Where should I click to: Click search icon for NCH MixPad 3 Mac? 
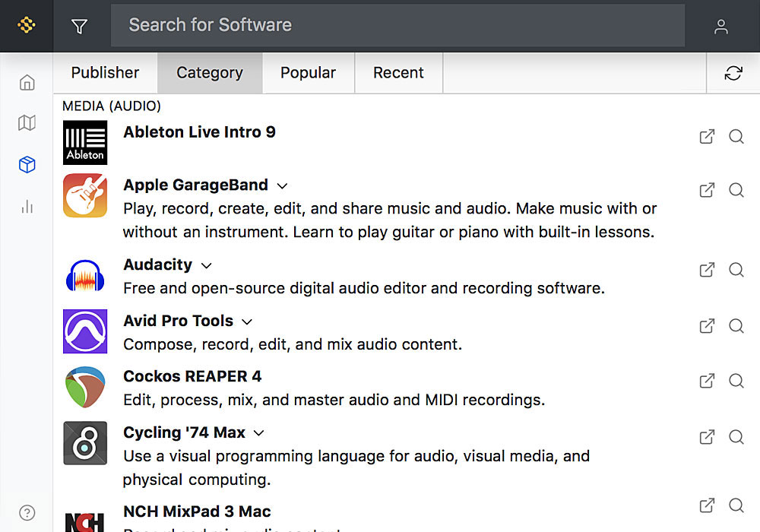click(736, 506)
